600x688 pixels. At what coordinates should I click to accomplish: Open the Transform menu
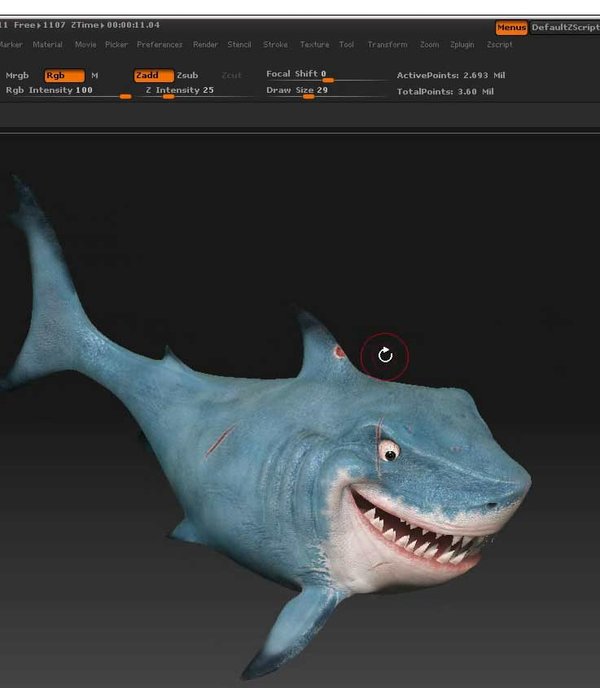click(387, 44)
